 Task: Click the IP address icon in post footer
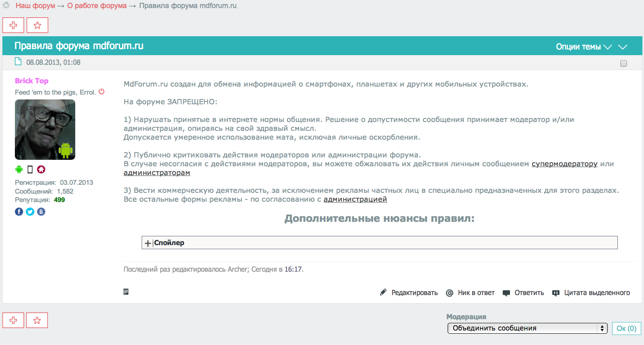(x=126, y=292)
